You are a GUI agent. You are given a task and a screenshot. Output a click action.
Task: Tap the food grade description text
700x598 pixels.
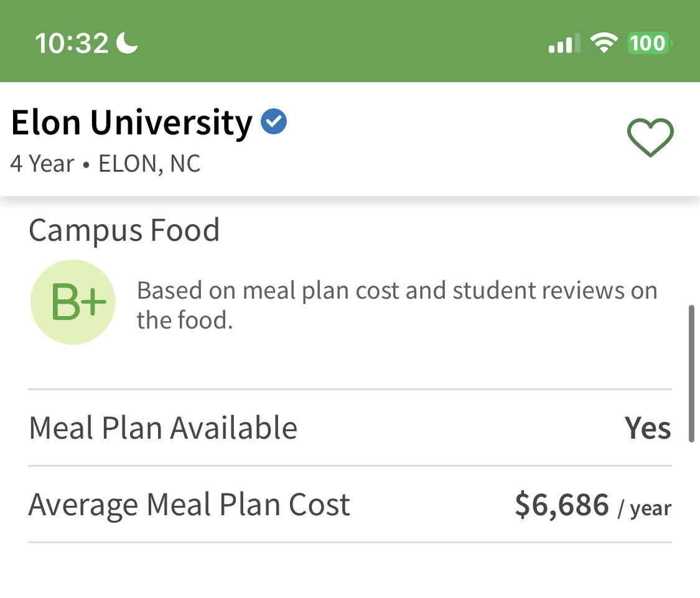[397, 305]
